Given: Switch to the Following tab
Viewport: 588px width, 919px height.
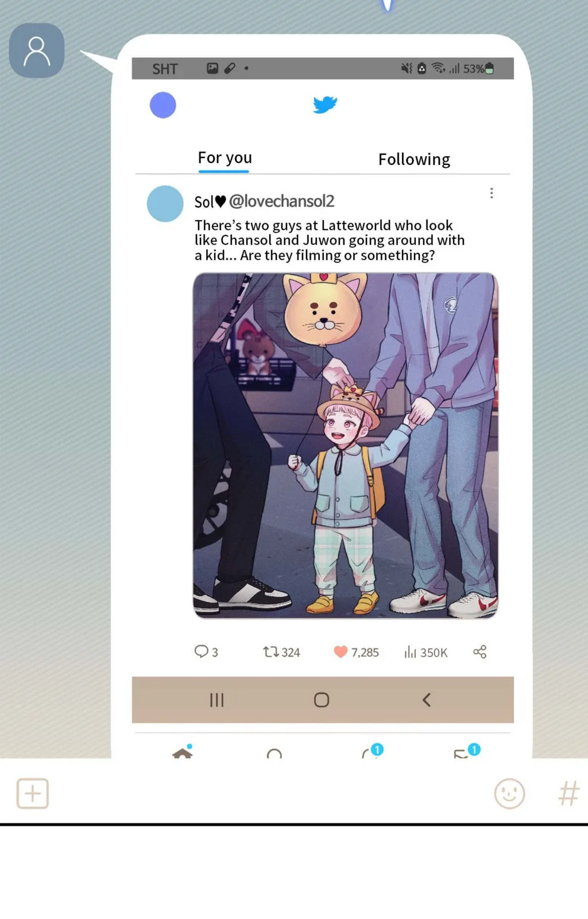Looking at the screenshot, I should 414,159.
